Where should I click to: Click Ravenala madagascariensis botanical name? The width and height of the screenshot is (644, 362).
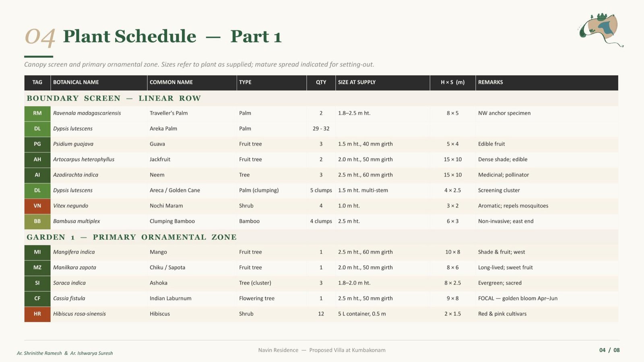(x=87, y=113)
